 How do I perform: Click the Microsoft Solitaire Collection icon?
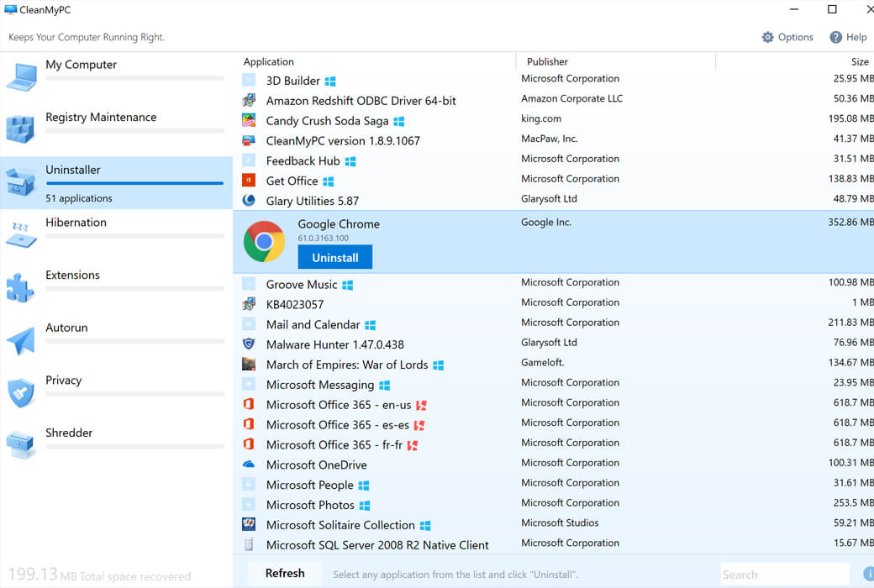point(249,524)
